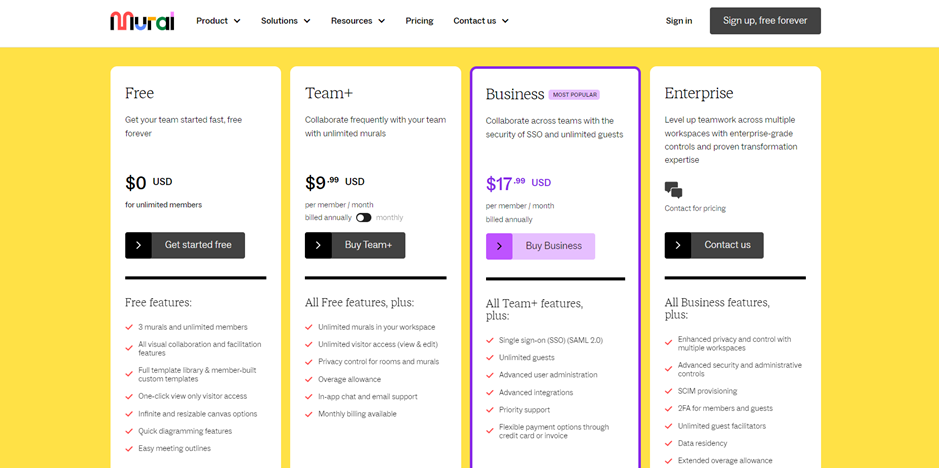This screenshot has height=468, width=939.
Task: Click the $0 USD price
Action: pos(149,182)
